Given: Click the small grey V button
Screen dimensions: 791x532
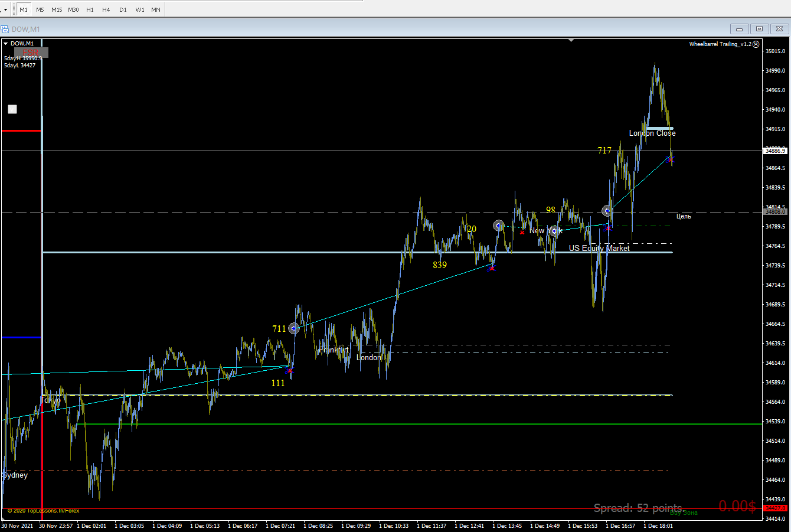Looking at the screenshot, I should pyautogui.click(x=12, y=109).
